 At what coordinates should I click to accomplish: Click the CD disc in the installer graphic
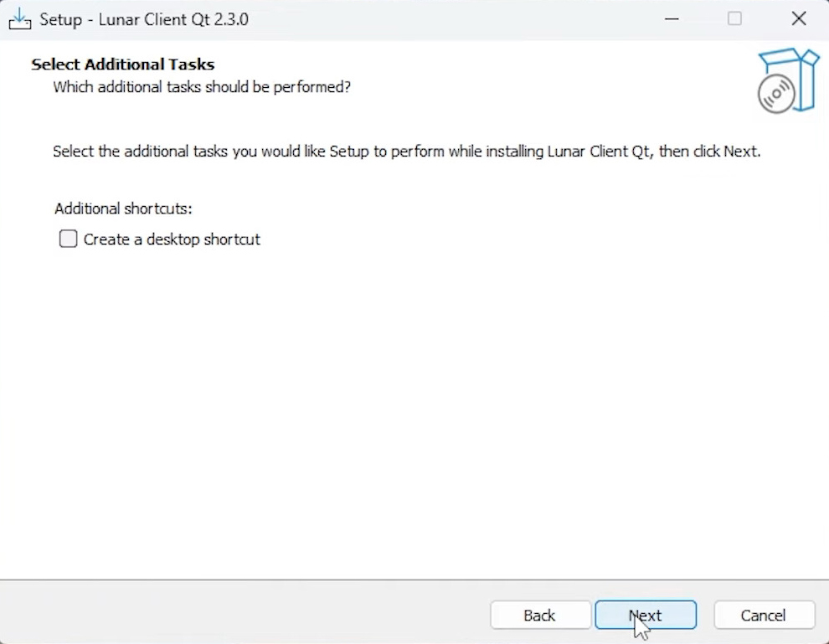tap(776, 94)
